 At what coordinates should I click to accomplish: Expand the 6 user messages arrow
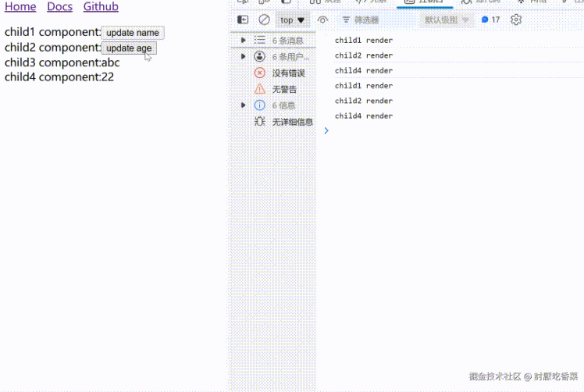244,57
